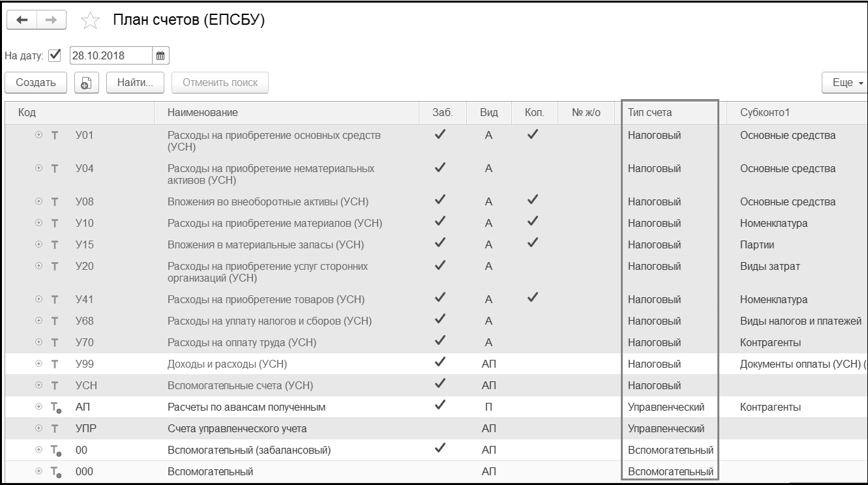Toggle the "На дату" checkbox
Viewport: 868px width, 485px height.
click(55, 55)
